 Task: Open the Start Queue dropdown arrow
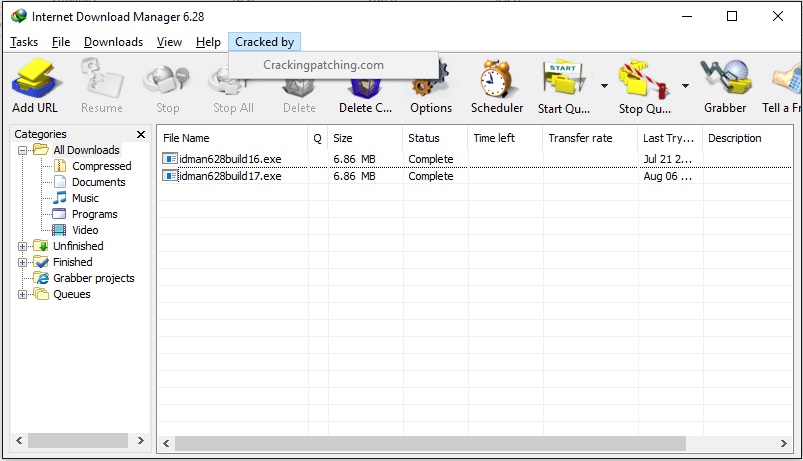tap(604, 86)
